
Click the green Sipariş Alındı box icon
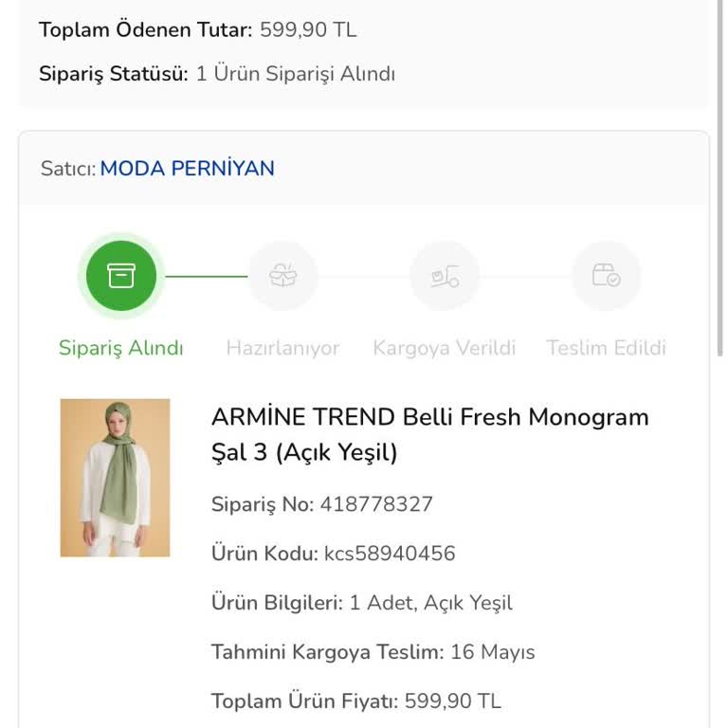(x=121, y=276)
